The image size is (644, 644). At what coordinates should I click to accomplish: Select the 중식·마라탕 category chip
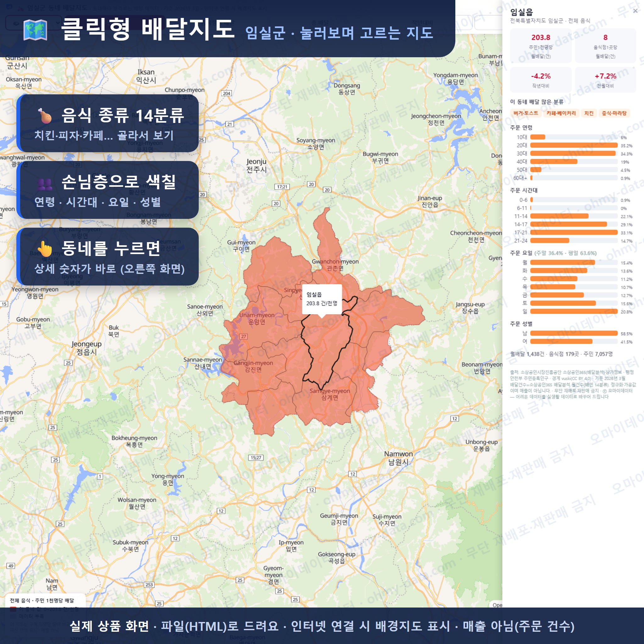[x=614, y=113]
